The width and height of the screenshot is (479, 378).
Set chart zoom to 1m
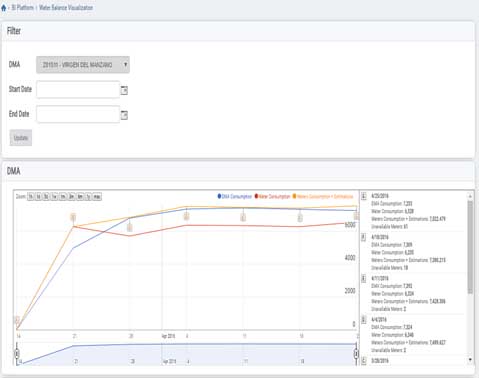point(63,197)
